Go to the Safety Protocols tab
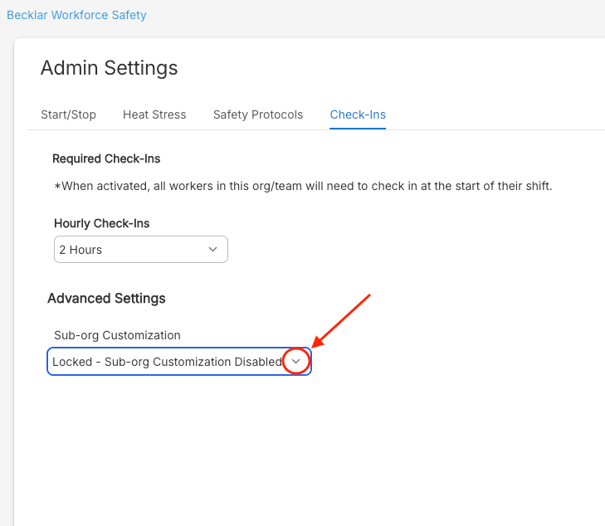This screenshot has height=526, width=605. pyautogui.click(x=257, y=114)
